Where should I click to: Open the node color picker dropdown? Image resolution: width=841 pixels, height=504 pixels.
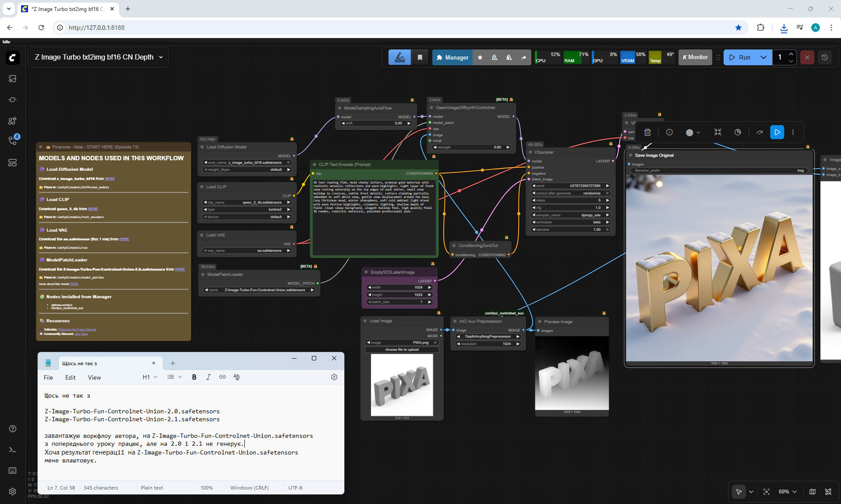(693, 132)
